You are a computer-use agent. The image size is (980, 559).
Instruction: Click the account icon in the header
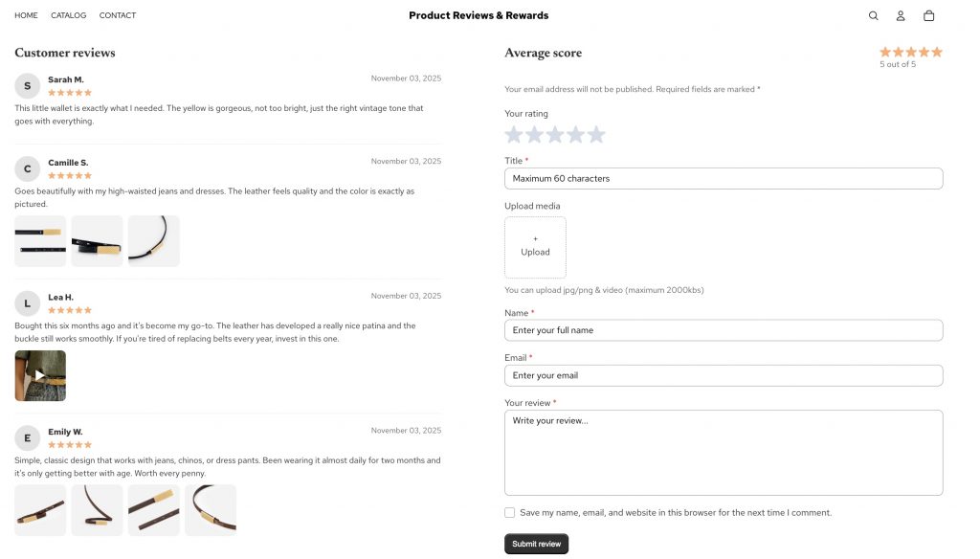[x=900, y=15]
